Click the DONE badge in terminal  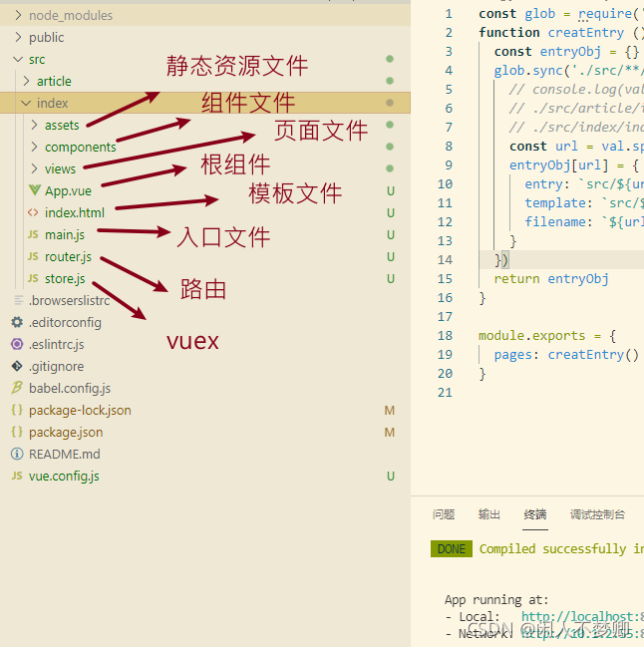(x=452, y=548)
